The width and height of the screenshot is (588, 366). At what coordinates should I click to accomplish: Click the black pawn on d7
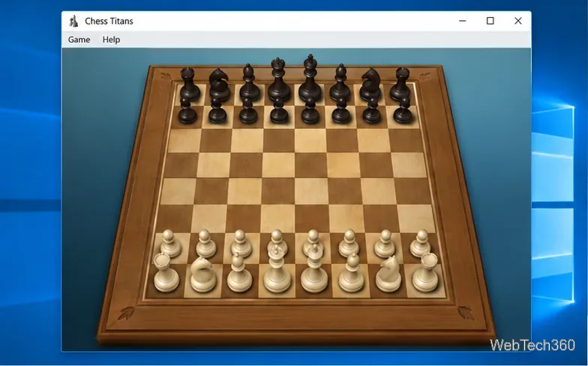(x=279, y=111)
